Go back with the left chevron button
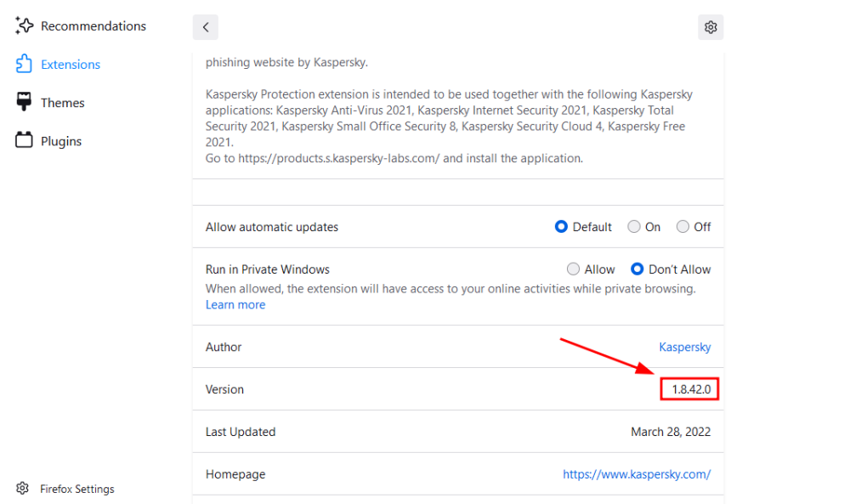Viewport: 850px width, 504px height. [206, 27]
